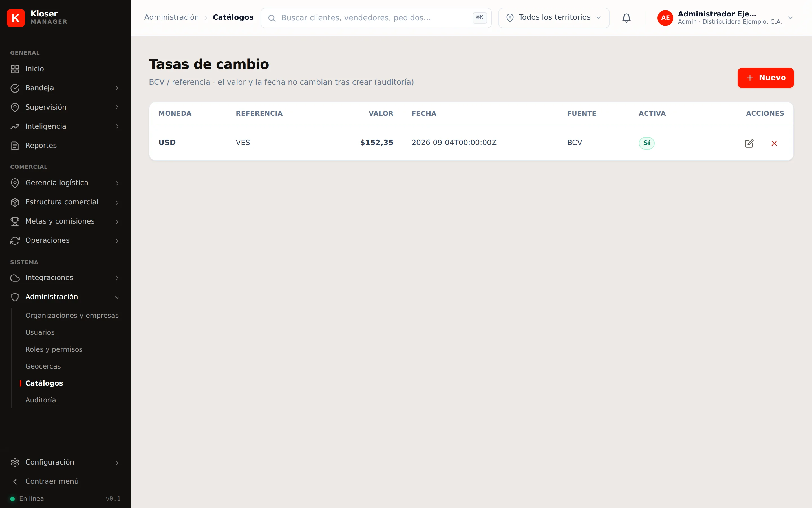
Task: Select Geocercas submenu item
Action: pyautogui.click(x=43, y=366)
